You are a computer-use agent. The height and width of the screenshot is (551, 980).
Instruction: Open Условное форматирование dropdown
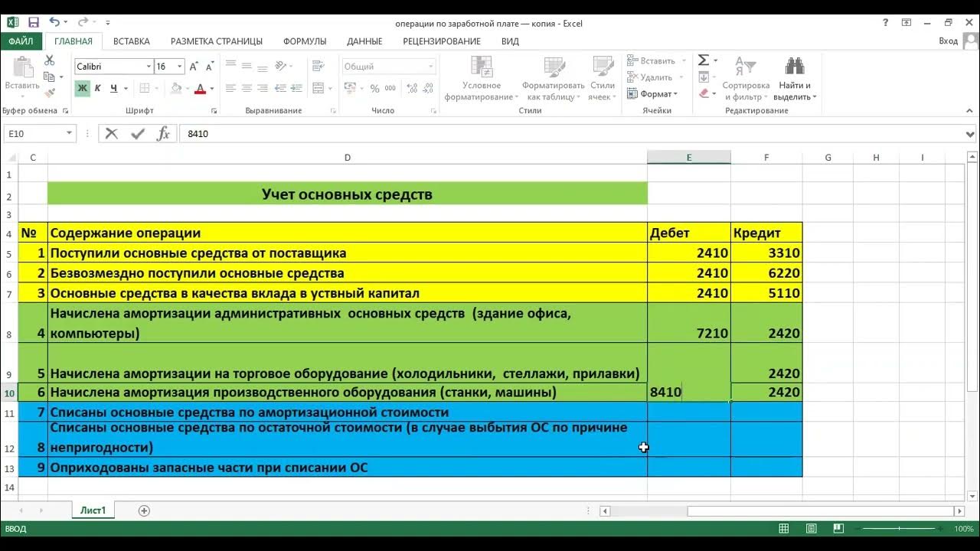[x=482, y=79]
